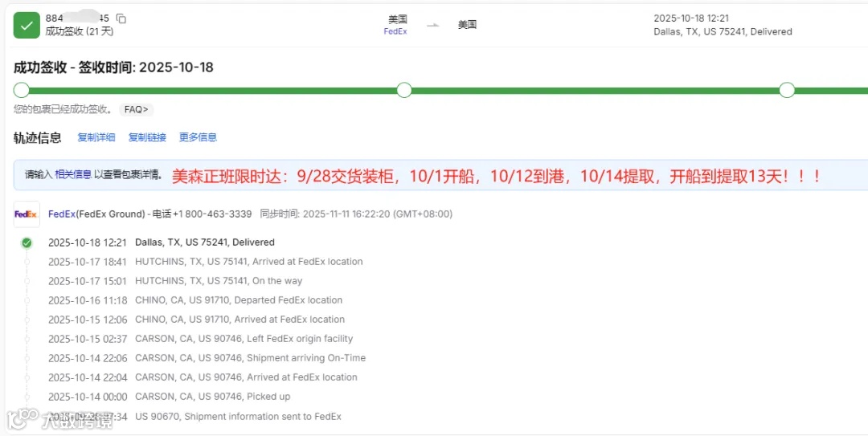
Task: Click 轨迹信息 section heading
Action: pyautogui.click(x=38, y=137)
